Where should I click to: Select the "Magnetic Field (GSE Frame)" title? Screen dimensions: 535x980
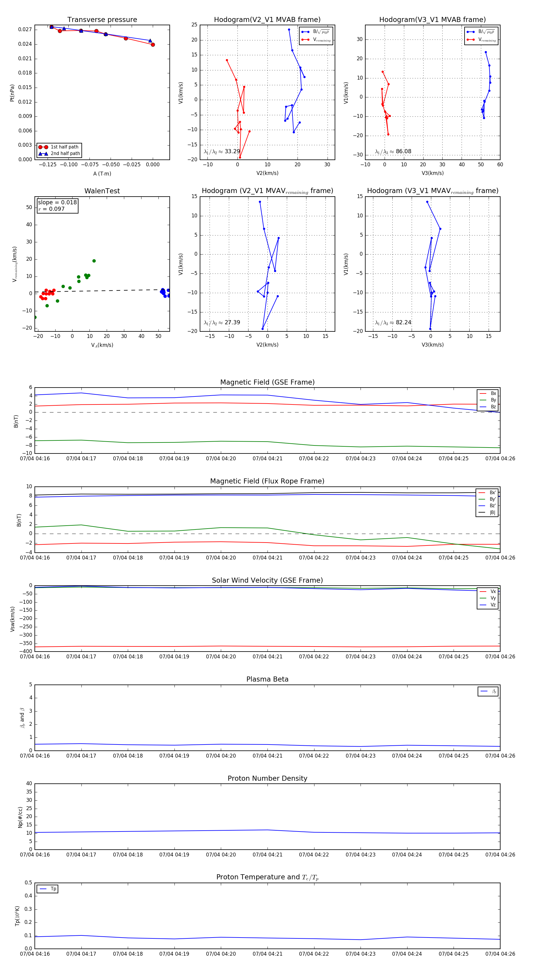click(x=267, y=382)
